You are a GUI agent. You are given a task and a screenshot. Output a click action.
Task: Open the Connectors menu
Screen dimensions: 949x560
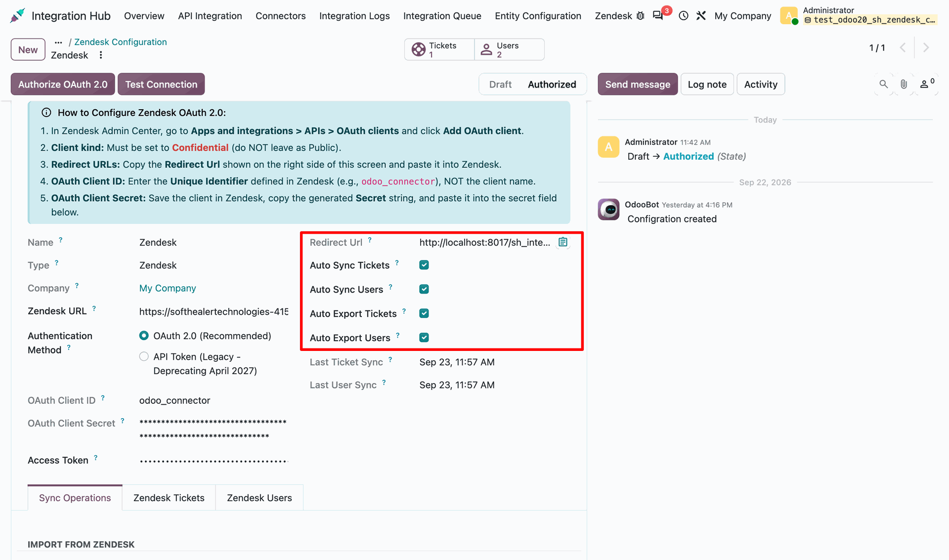(x=280, y=16)
